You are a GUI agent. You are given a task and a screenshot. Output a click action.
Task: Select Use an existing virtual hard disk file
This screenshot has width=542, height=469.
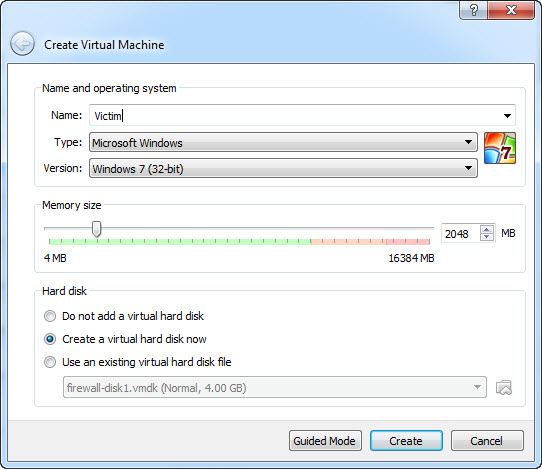pos(50,362)
